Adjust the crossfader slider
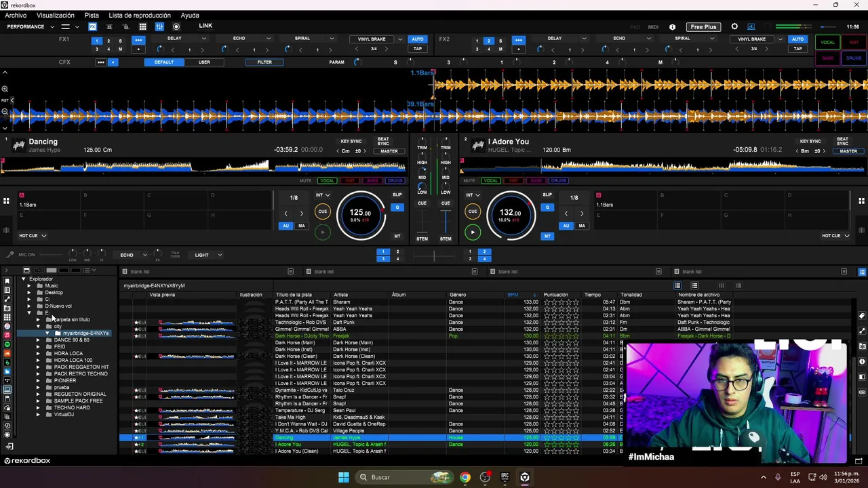The width and height of the screenshot is (868, 488). coord(434,256)
